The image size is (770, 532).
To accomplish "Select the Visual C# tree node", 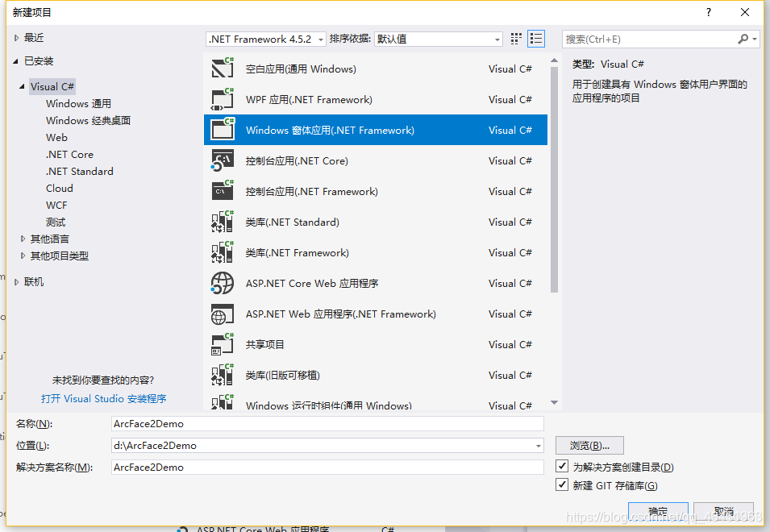I will pos(52,86).
